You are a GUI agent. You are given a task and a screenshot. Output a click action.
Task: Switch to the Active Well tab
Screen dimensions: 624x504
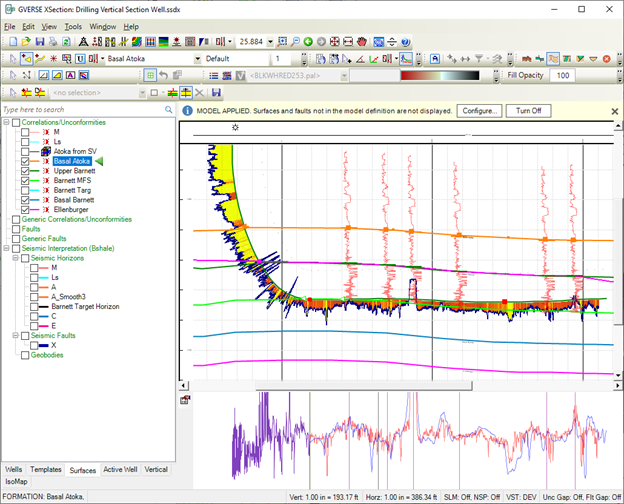coord(120,469)
